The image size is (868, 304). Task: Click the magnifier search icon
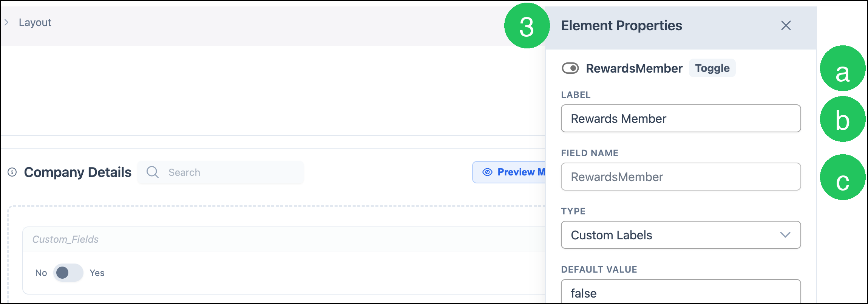(x=152, y=172)
